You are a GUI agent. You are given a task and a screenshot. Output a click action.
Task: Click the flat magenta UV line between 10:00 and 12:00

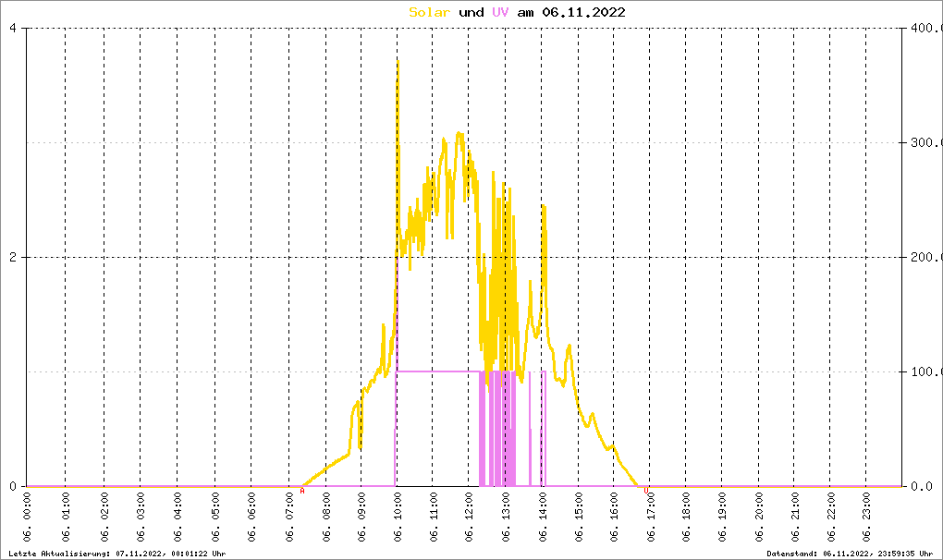[435, 371]
